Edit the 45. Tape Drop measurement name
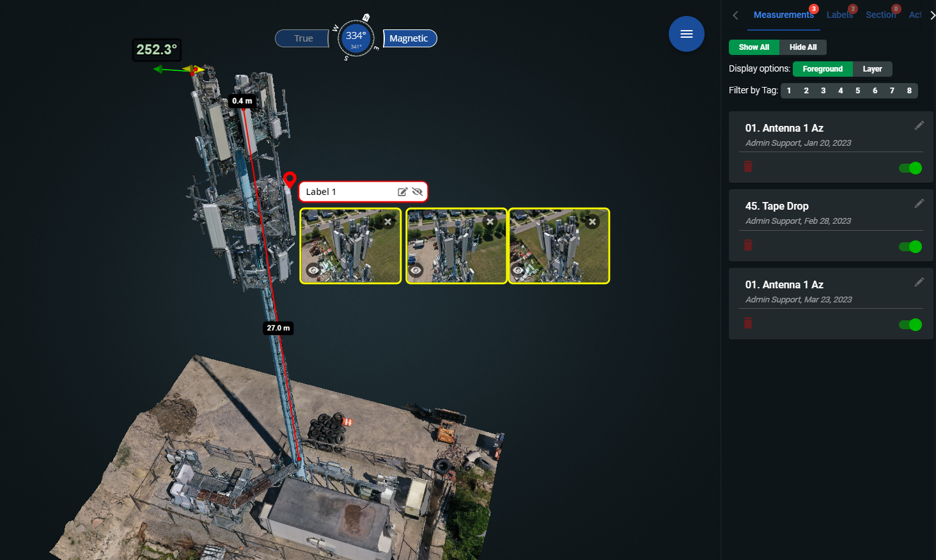The height and width of the screenshot is (560, 936). coord(919,204)
